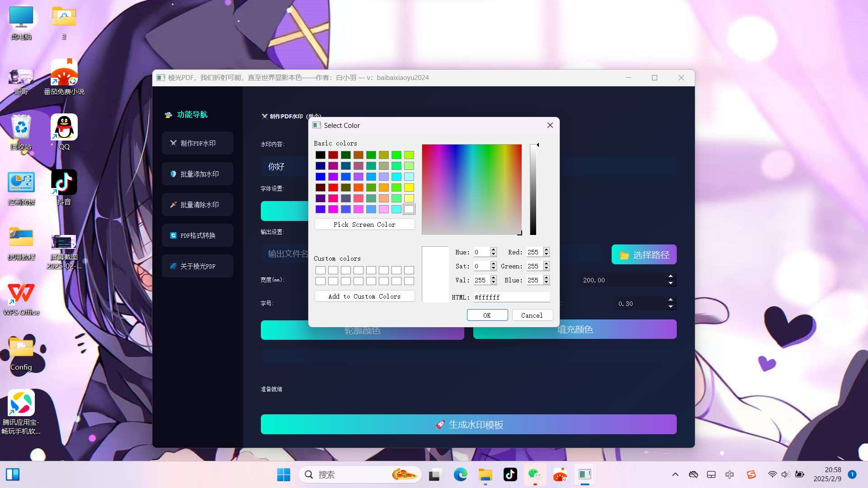Select the first custom color slot
Viewport: 868px width, 488px height.
tap(321, 270)
